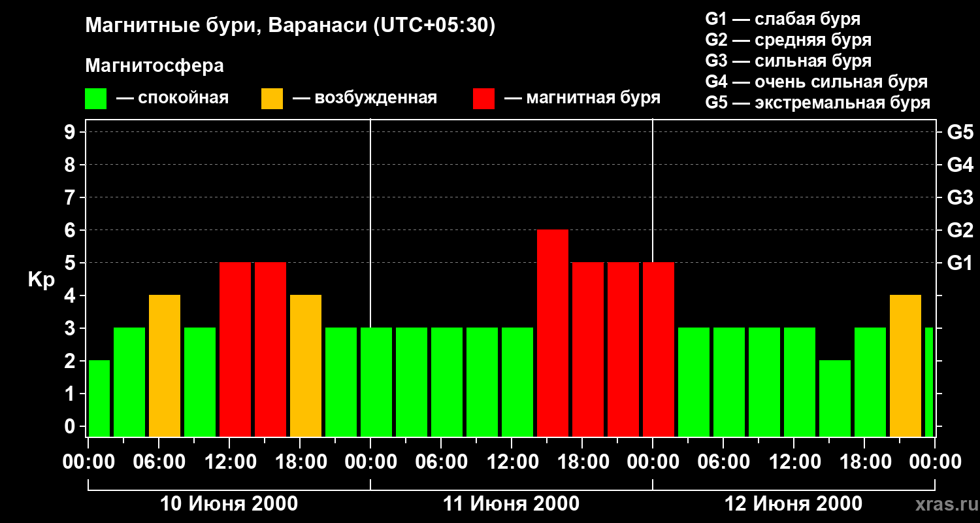Click the '00:00' label ending 12 Июня
Viewport: 980px width, 523px height.
click(935, 462)
